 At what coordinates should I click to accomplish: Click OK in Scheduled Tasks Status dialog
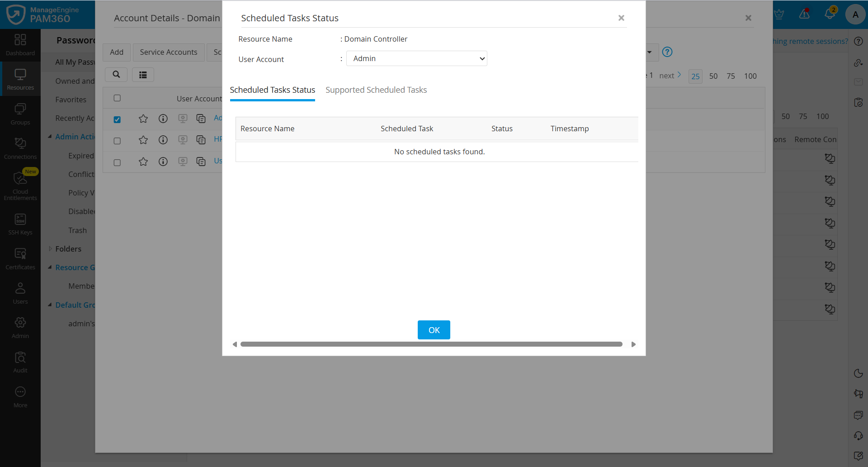(x=434, y=330)
